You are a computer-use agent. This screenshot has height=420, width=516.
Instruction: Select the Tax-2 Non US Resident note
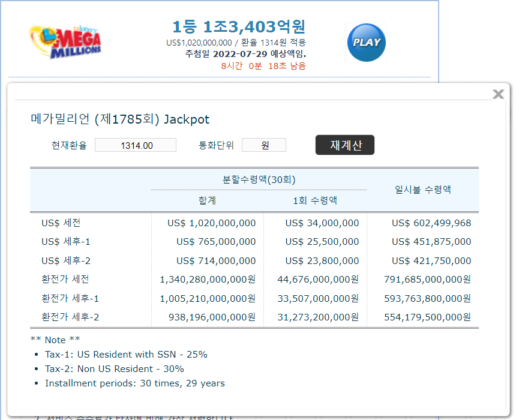pos(115,368)
